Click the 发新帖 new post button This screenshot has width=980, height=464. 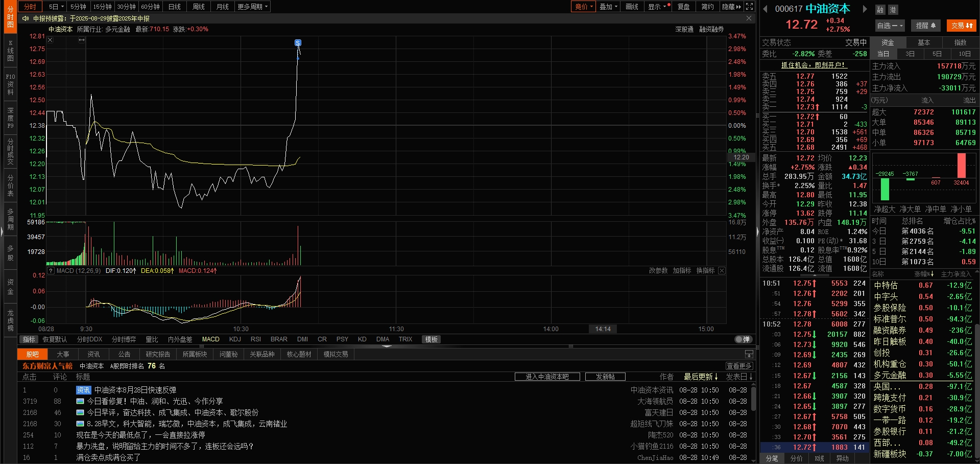(605, 377)
